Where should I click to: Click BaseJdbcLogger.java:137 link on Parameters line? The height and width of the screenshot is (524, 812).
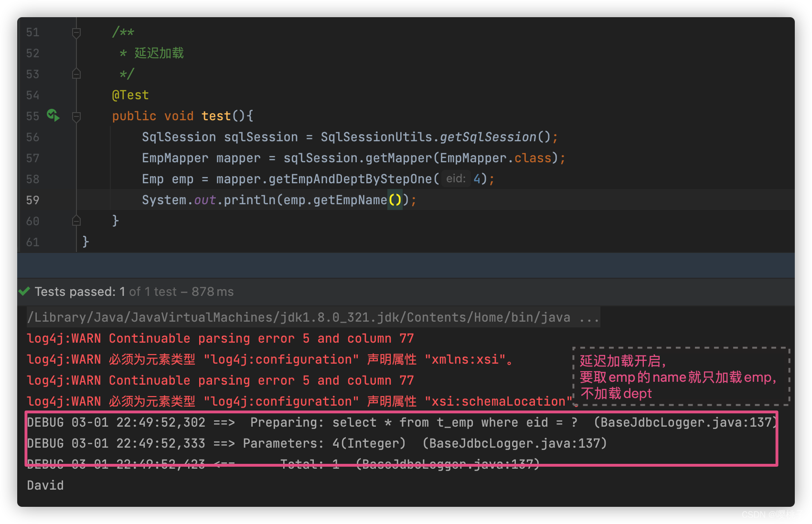click(x=514, y=443)
